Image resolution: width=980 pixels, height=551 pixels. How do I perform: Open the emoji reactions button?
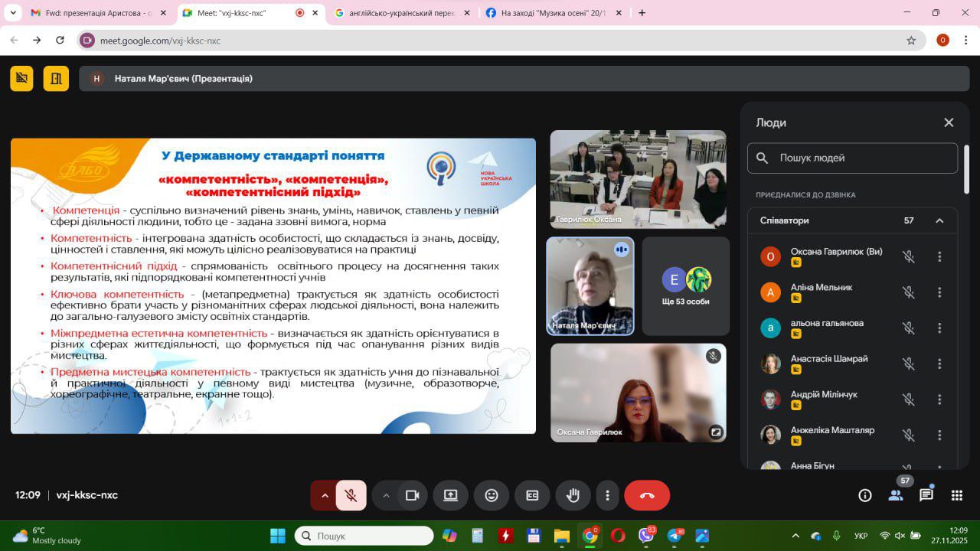(x=492, y=495)
